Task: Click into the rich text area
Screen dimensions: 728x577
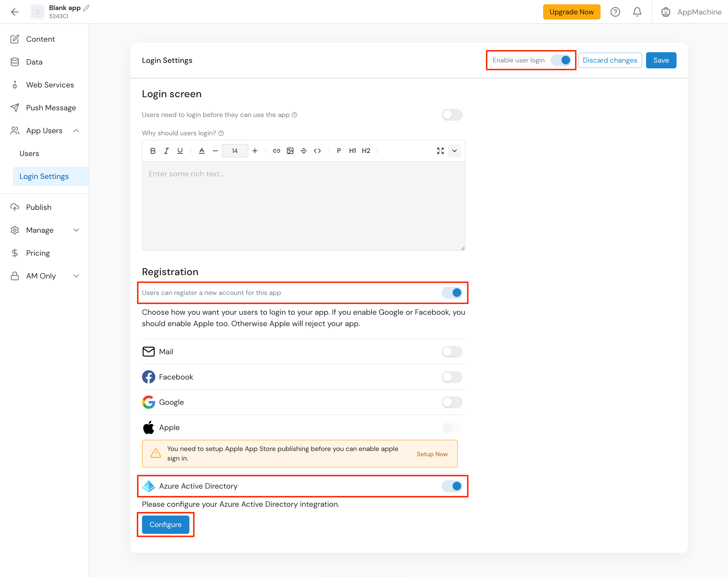Action: [303, 206]
